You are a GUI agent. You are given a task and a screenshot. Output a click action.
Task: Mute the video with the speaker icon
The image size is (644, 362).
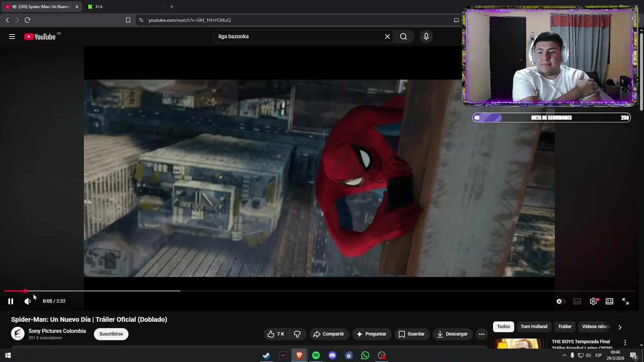27,301
